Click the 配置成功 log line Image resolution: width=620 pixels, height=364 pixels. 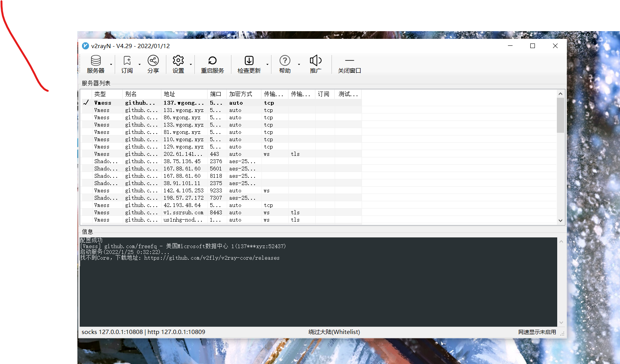coord(91,240)
